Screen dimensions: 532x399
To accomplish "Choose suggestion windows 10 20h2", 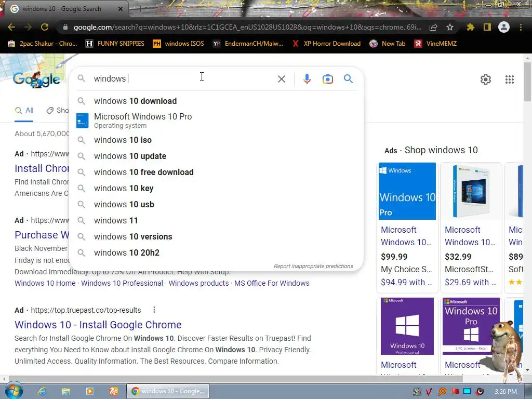I will [216, 253].
